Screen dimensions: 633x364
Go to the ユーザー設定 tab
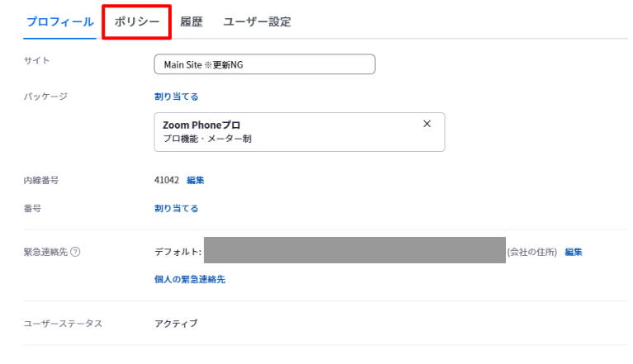[x=257, y=21]
